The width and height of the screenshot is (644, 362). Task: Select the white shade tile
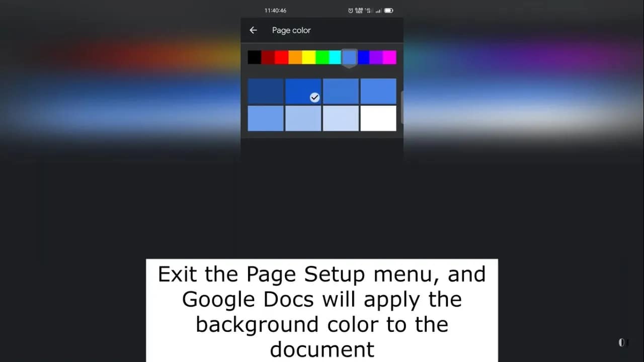378,118
